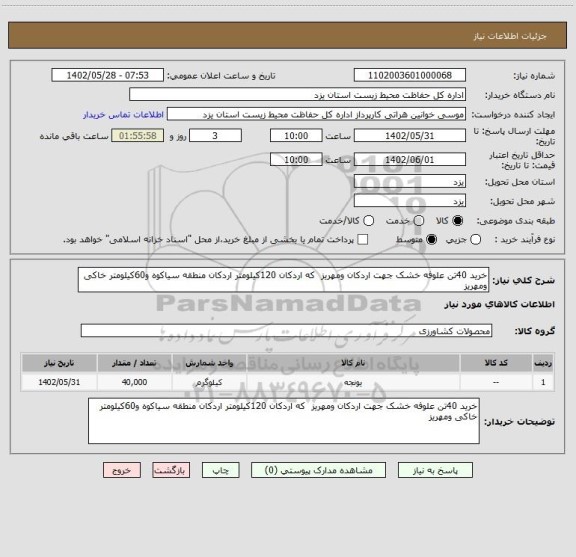This screenshot has height=557, width=576.
Task: Click the گروه کالا field محصولات کشاورزی
Action: [x=286, y=331]
